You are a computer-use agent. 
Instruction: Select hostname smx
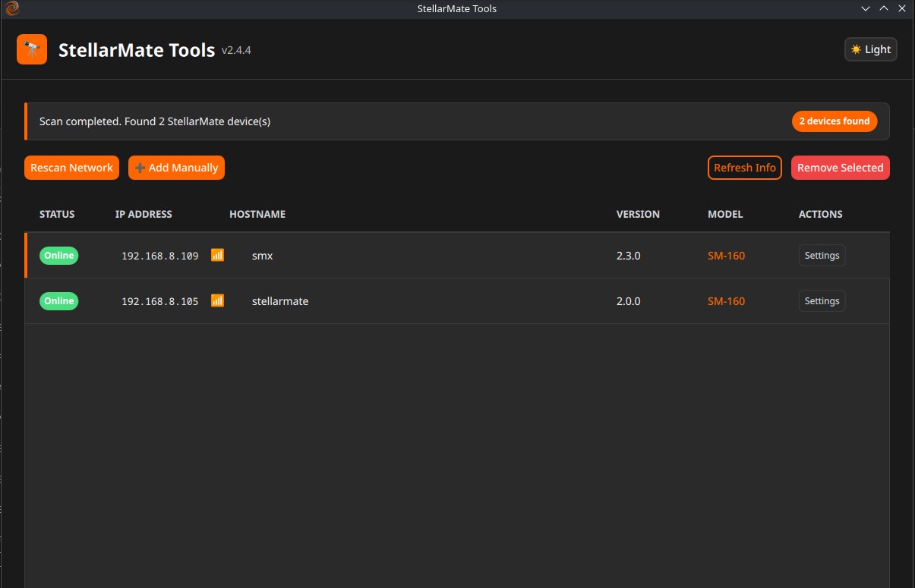pyautogui.click(x=262, y=256)
